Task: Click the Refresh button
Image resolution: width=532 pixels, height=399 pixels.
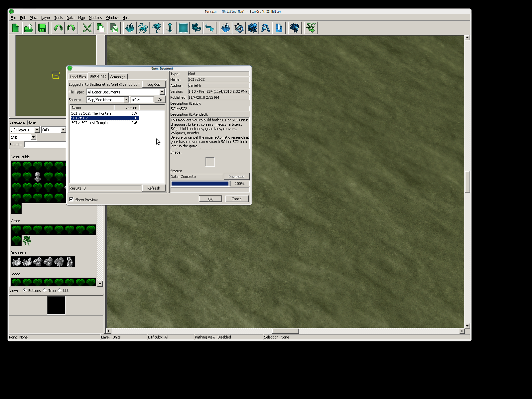Action: pos(154,188)
